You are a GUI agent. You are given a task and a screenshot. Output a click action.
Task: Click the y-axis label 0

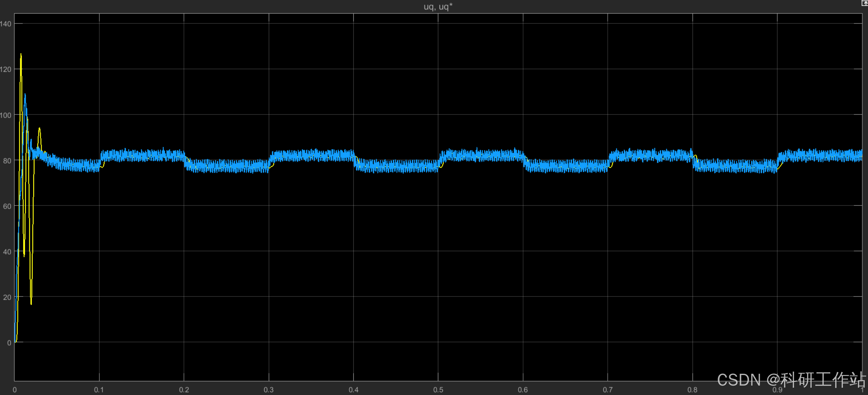[x=9, y=343]
